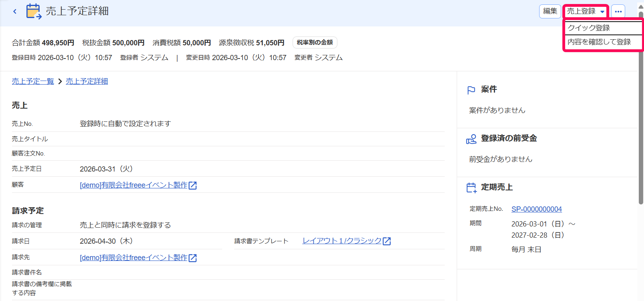
Task: Click external-link icon in 顧客 row
Action: (x=193, y=185)
